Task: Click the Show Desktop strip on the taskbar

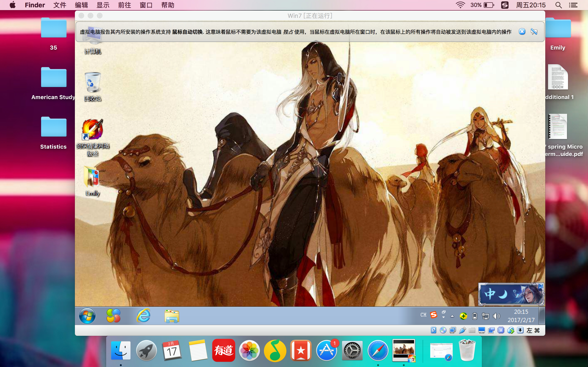Action: 542,316
